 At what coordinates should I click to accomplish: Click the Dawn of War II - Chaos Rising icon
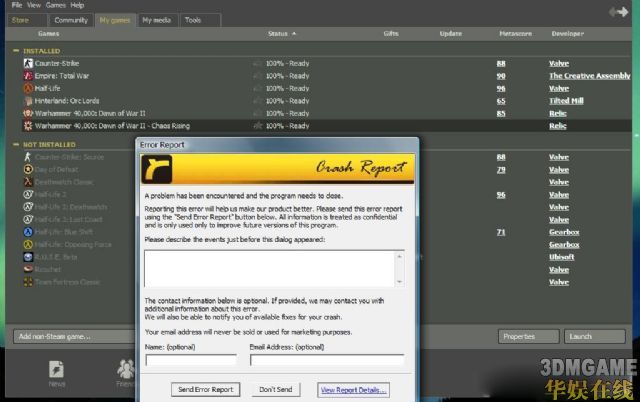pyautogui.click(x=28, y=126)
